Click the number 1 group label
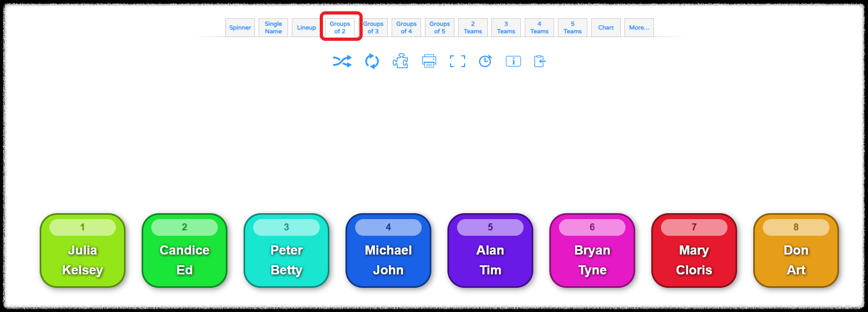The height and width of the screenshot is (312, 868). click(83, 227)
